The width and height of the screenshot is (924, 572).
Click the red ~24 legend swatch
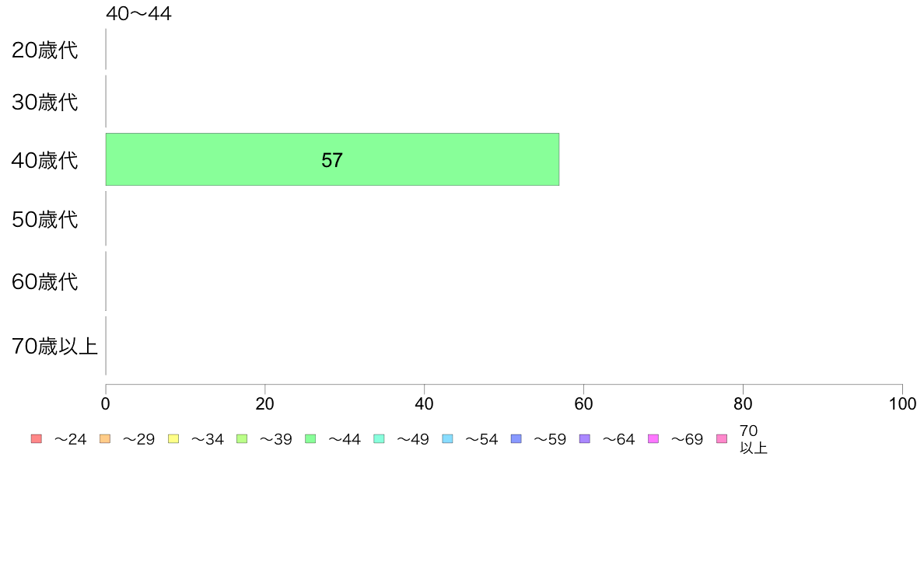pyautogui.click(x=37, y=439)
